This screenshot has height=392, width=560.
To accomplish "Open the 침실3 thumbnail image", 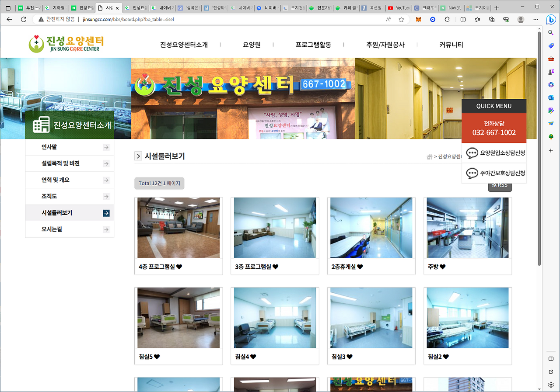I will tap(371, 318).
